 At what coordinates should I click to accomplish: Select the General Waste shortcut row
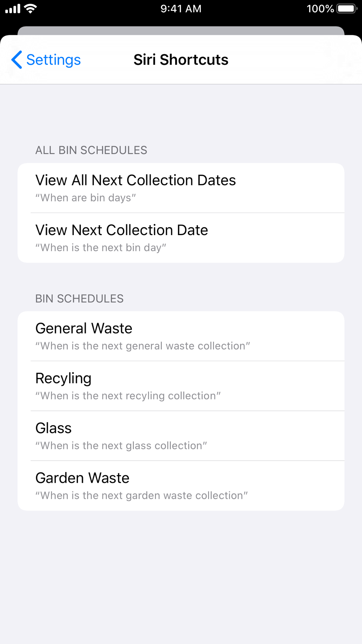(x=181, y=336)
